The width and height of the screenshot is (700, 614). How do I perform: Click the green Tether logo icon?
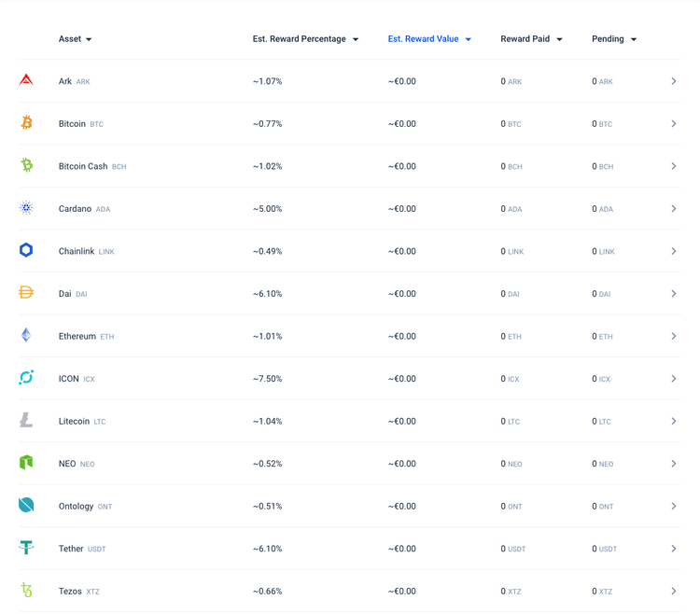coord(26,547)
